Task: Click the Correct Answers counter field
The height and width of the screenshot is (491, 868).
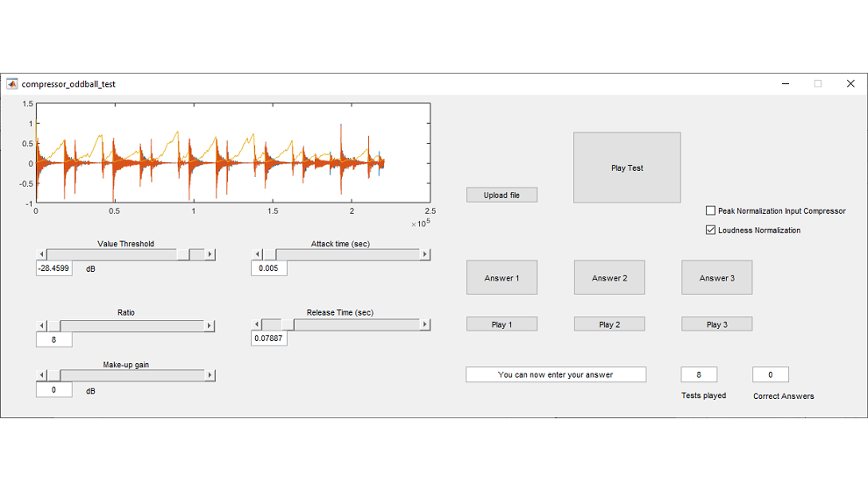Action: pyautogui.click(x=770, y=374)
